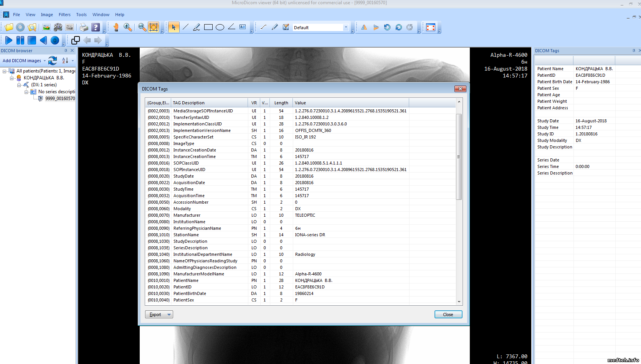The height and width of the screenshot is (364, 641).
Task: Select the Rectangle annotation tool
Action: (x=208, y=27)
